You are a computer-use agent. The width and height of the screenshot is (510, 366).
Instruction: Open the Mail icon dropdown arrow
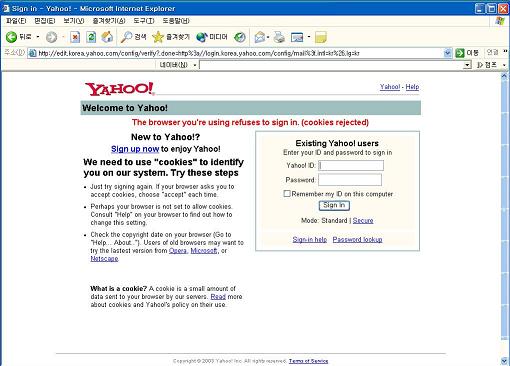tap(268, 37)
